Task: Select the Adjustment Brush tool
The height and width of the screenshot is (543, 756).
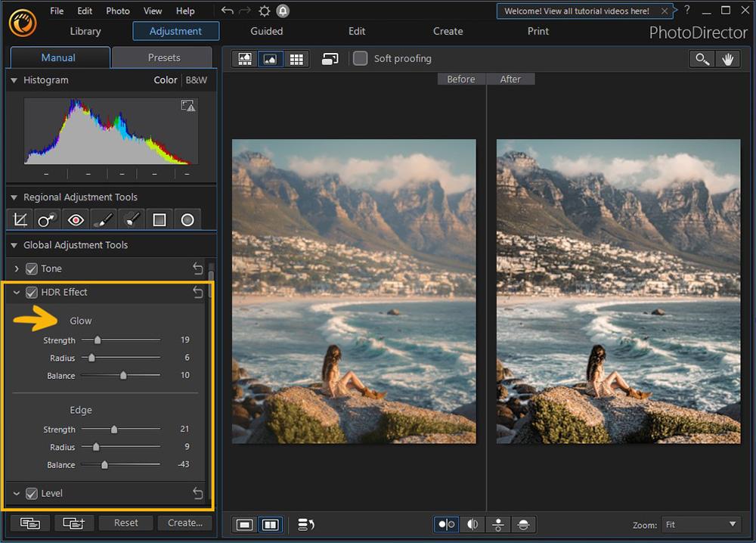Action: tap(103, 219)
